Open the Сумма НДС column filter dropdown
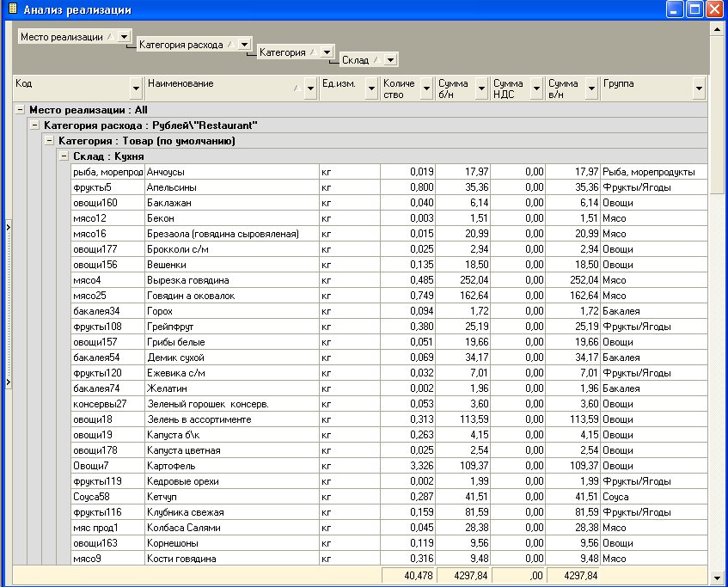Viewport: 728px width, 587px height. pos(535,88)
